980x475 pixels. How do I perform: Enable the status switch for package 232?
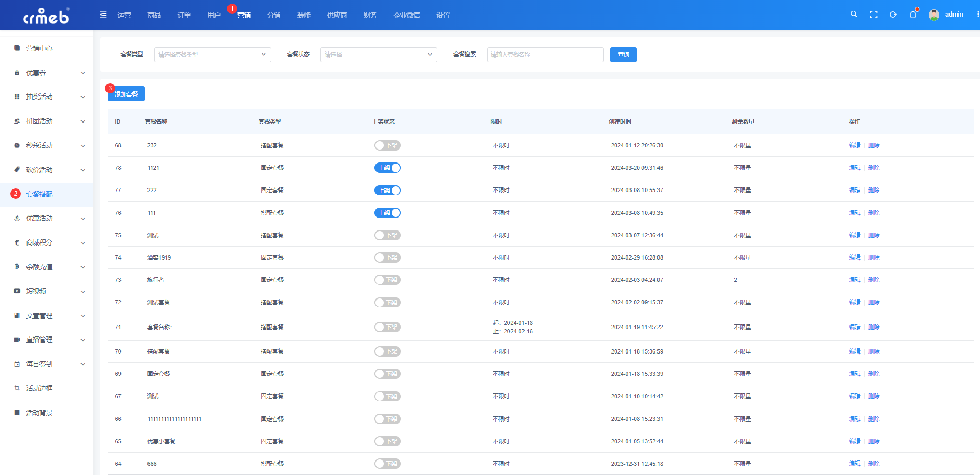pyautogui.click(x=387, y=145)
